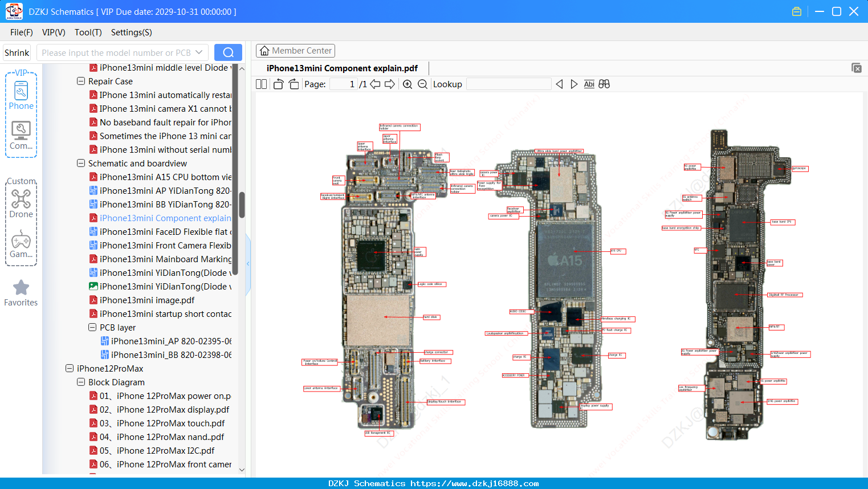Collapse the Block Diagram folder
This screenshot has height=489, width=868.
(x=81, y=382)
